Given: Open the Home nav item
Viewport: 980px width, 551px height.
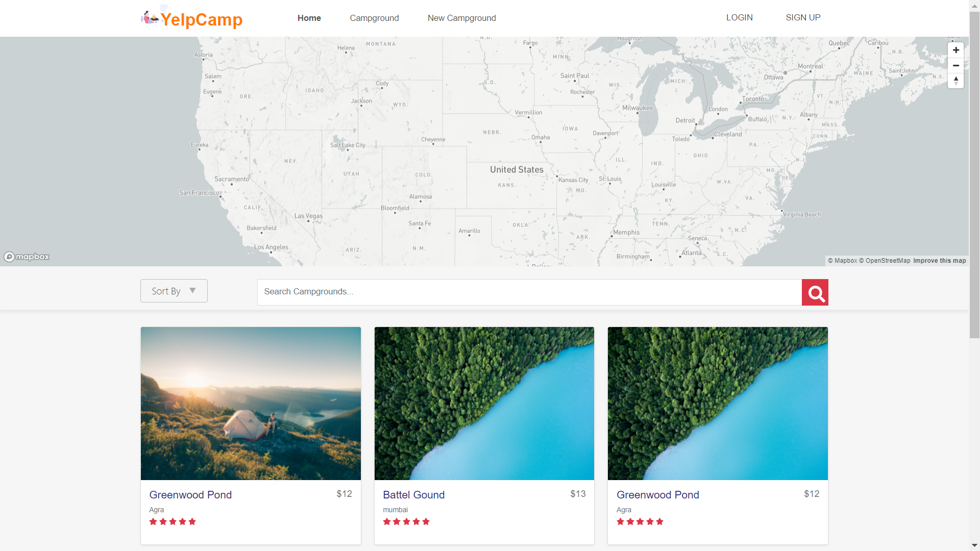Looking at the screenshot, I should click(x=309, y=18).
